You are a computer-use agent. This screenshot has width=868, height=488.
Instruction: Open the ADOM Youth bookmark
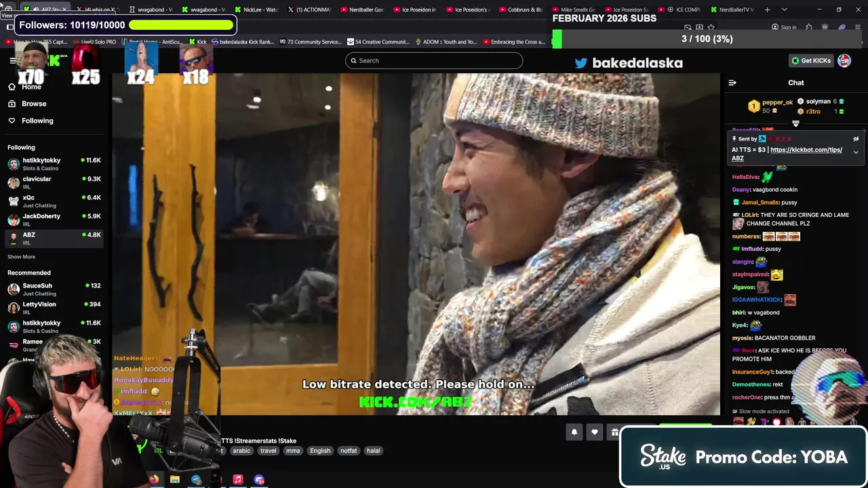[x=446, y=42]
